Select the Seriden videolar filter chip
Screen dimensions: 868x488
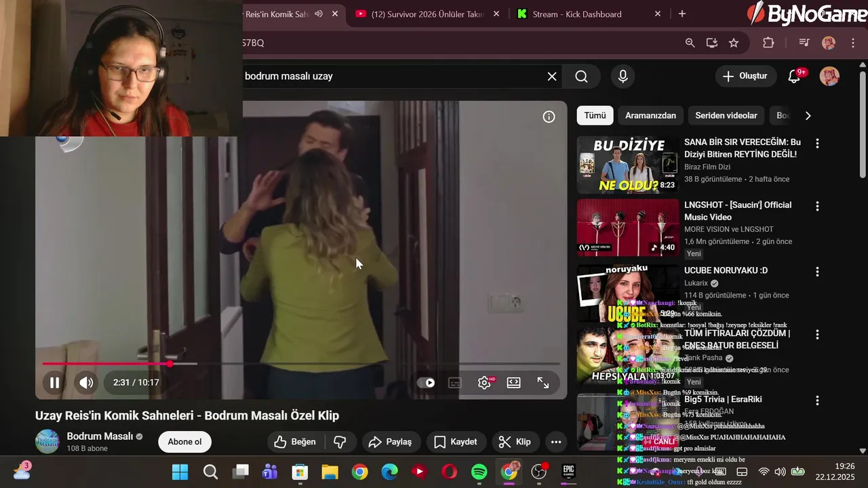[x=726, y=115]
